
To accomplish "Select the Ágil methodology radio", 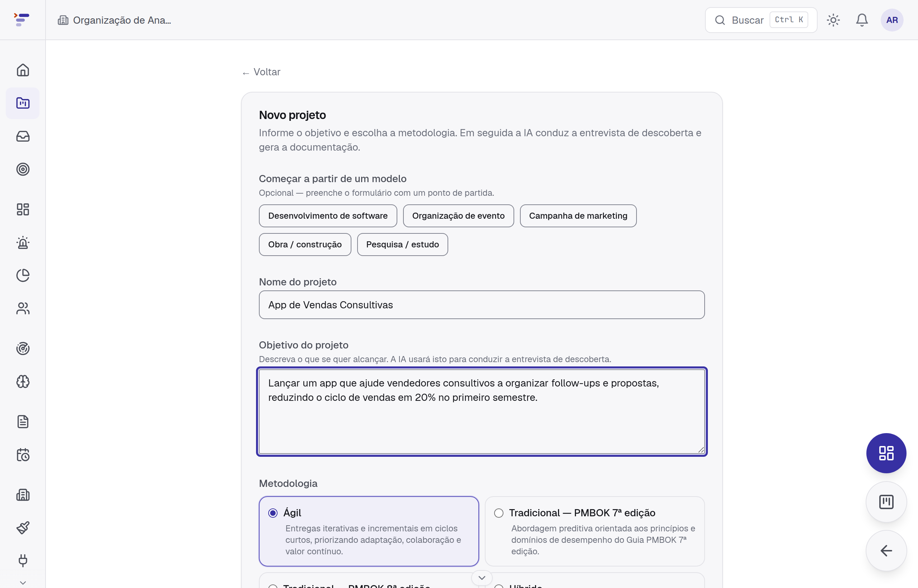I will point(273,513).
